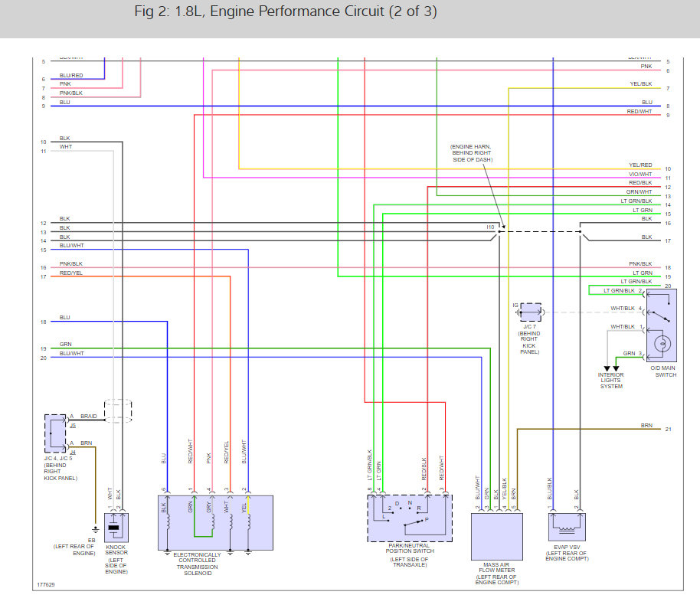Click the WHT/BLK 1 pin label
The height and width of the screenshot is (608, 700).
[x=626, y=327]
